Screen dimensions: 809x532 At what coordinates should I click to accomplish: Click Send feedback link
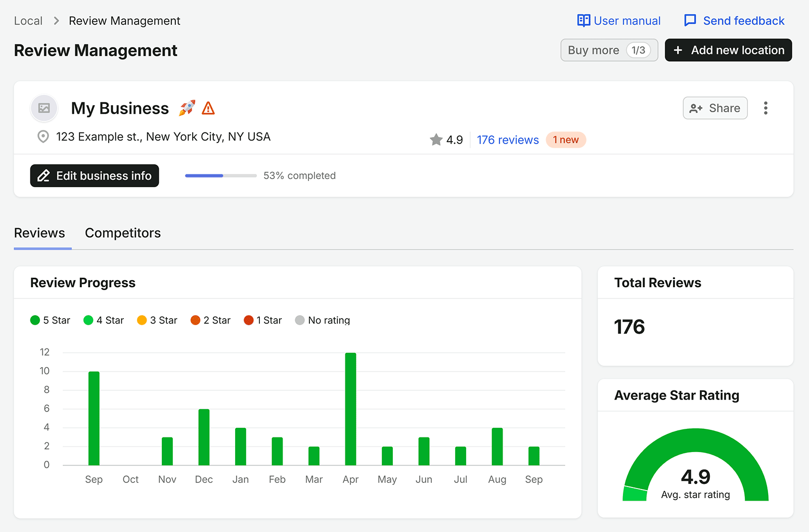click(x=734, y=21)
